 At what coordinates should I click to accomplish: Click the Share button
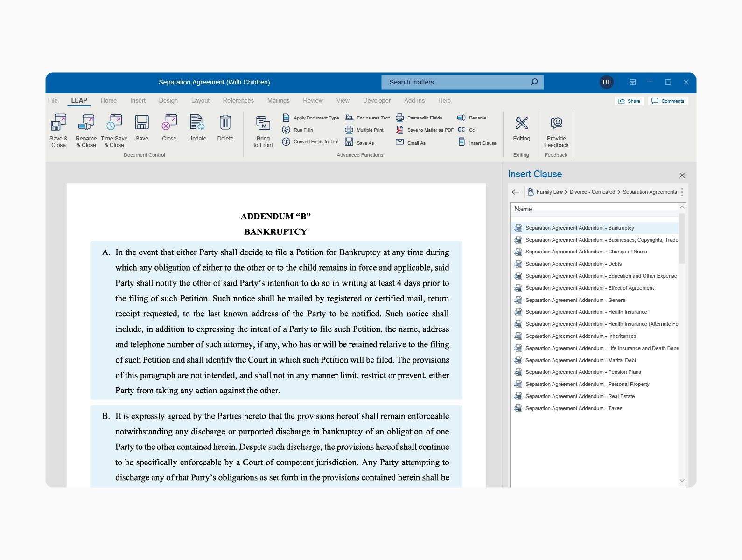tap(630, 101)
